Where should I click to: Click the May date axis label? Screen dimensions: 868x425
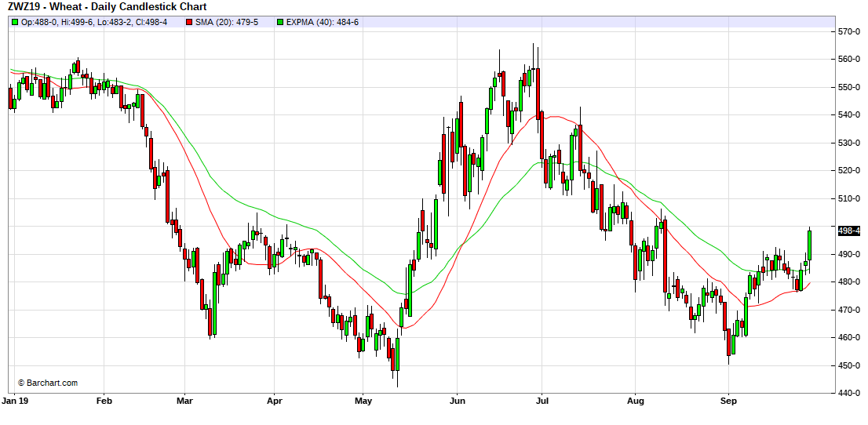(363, 400)
